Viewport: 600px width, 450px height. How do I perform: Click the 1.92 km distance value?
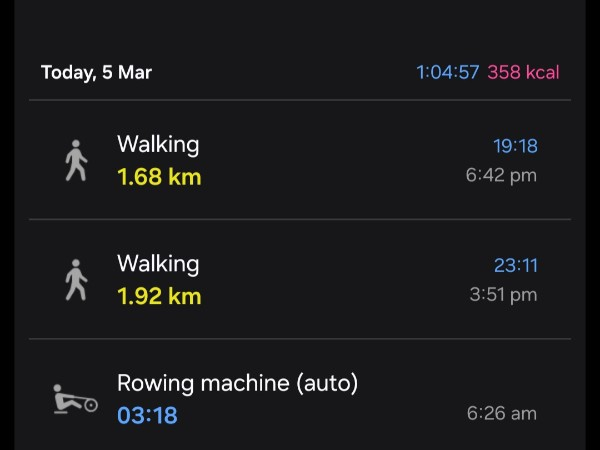click(159, 296)
